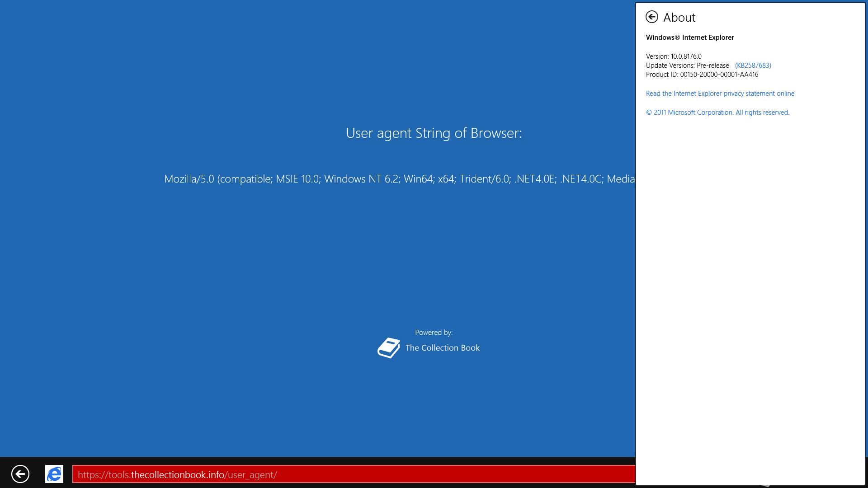Click the Version 10.0.8176.0 text
This screenshot has width=868, height=488.
point(674,56)
